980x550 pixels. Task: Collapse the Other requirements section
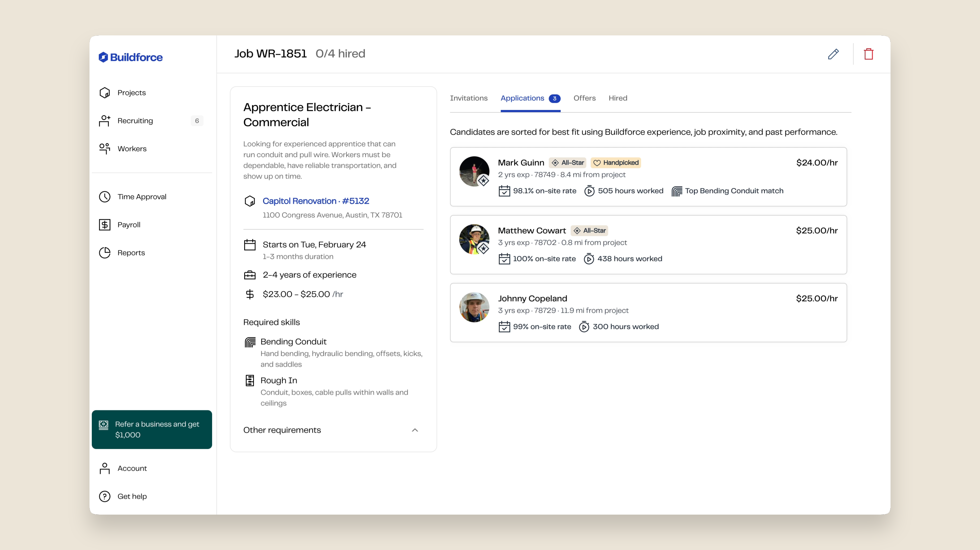(415, 430)
